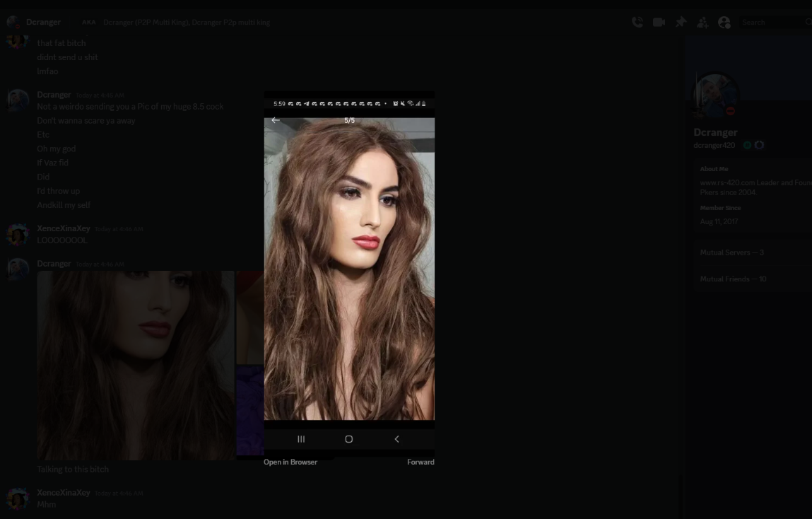The height and width of the screenshot is (519, 812).
Task: Tap the recent apps icon in phone navbar
Action: click(301, 438)
